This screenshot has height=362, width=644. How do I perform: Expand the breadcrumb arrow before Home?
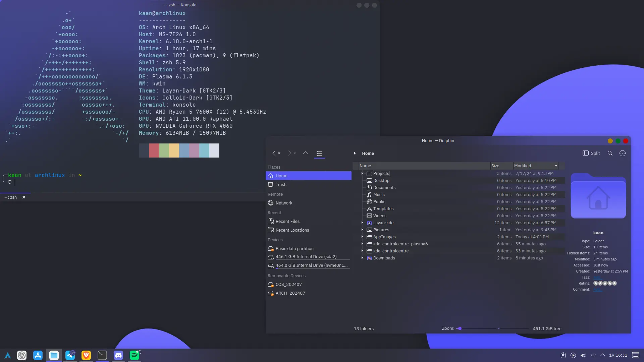click(355, 153)
